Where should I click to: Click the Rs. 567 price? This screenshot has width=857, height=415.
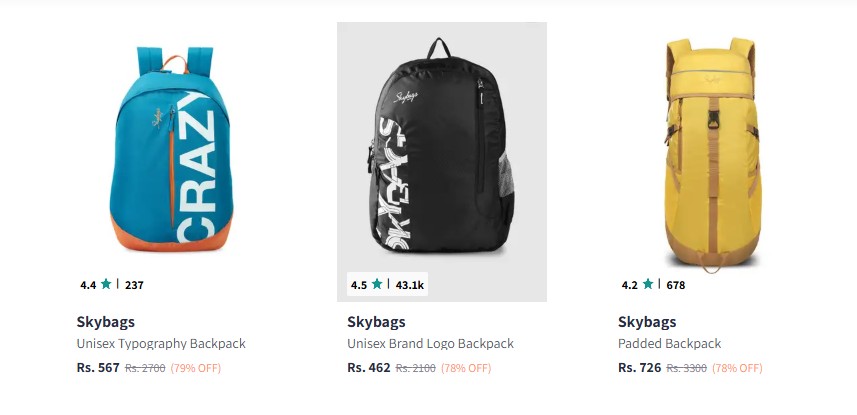[98, 367]
